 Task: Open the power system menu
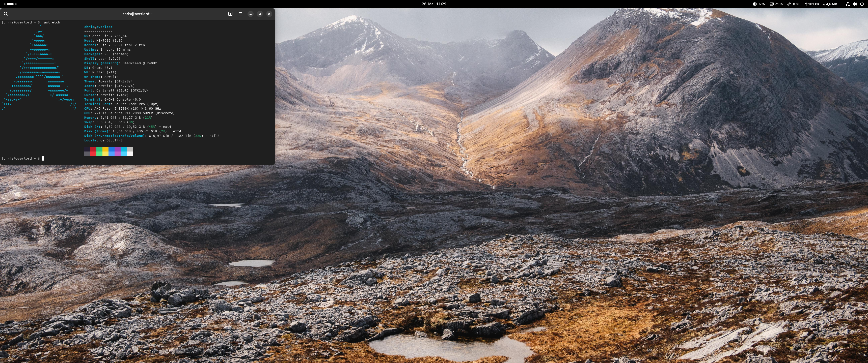point(862,4)
